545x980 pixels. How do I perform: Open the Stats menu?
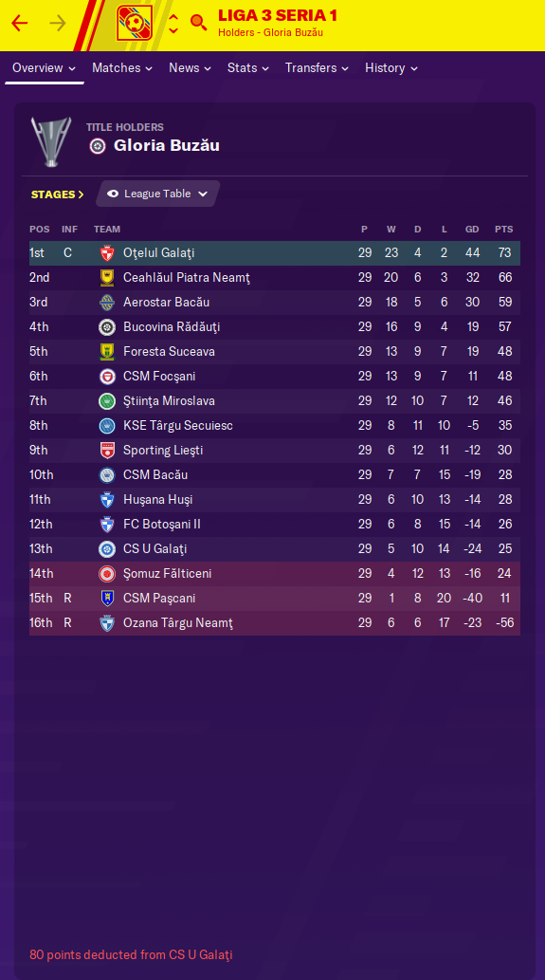point(247,68)
